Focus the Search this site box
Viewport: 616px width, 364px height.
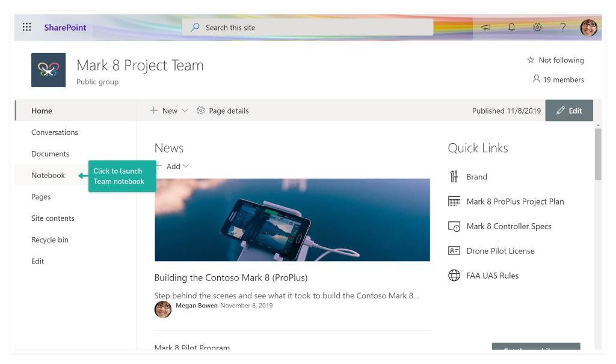pyautogui.click(x=307, y=28)
